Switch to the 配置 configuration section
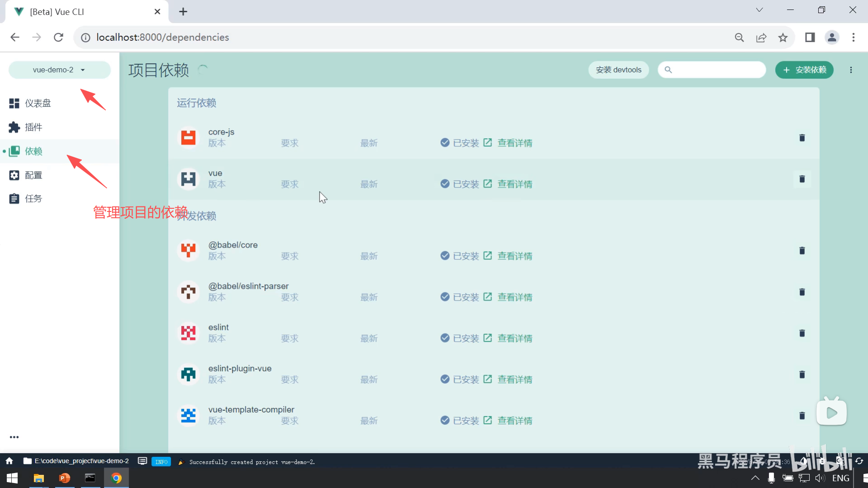The height and width of the screenshot is (488, 868). point(33,175)
